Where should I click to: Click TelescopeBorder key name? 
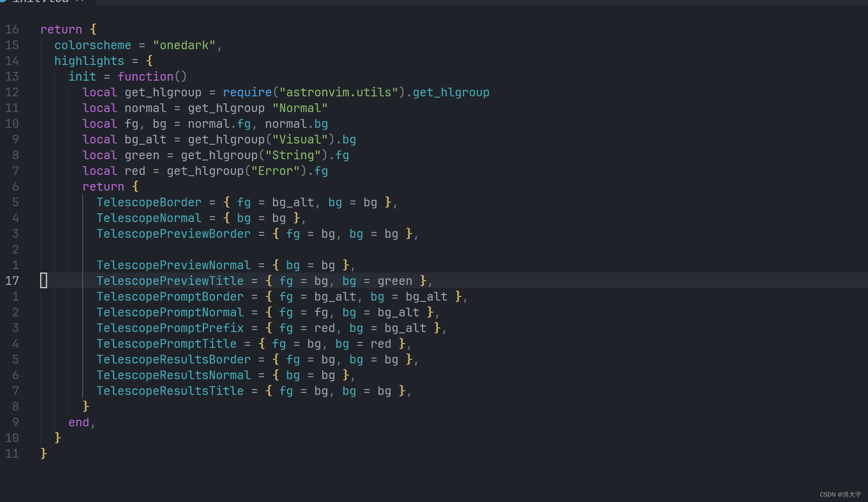click(149, 202)
